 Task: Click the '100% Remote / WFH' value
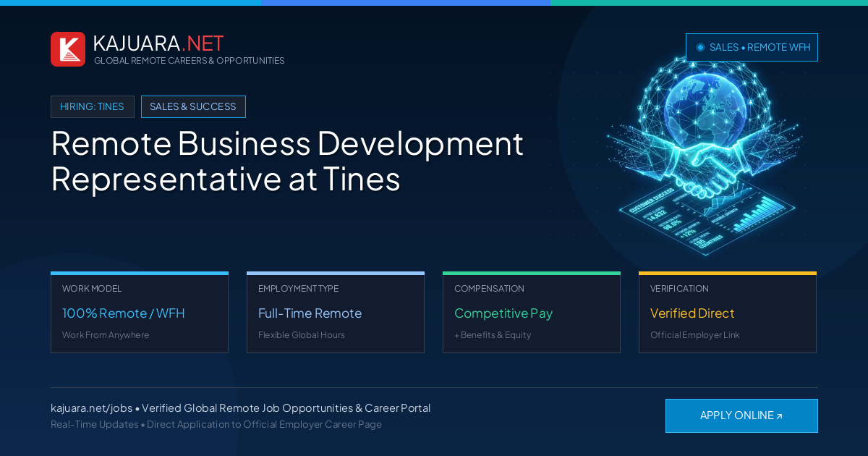click(x=124, y=313)
